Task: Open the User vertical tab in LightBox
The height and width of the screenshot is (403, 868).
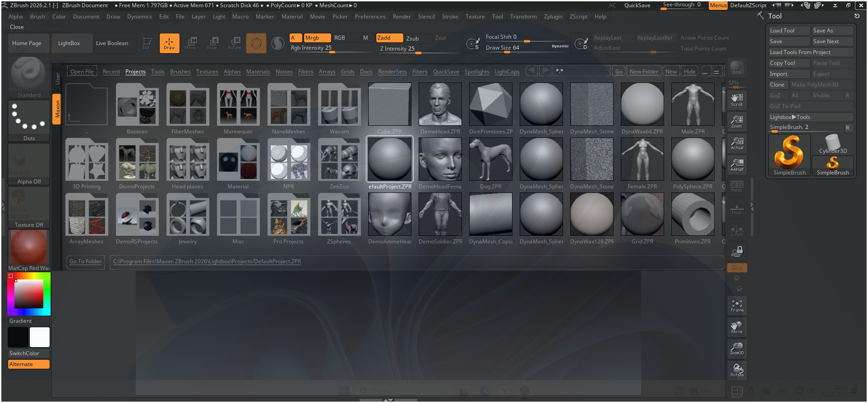Action: (57, 78)
